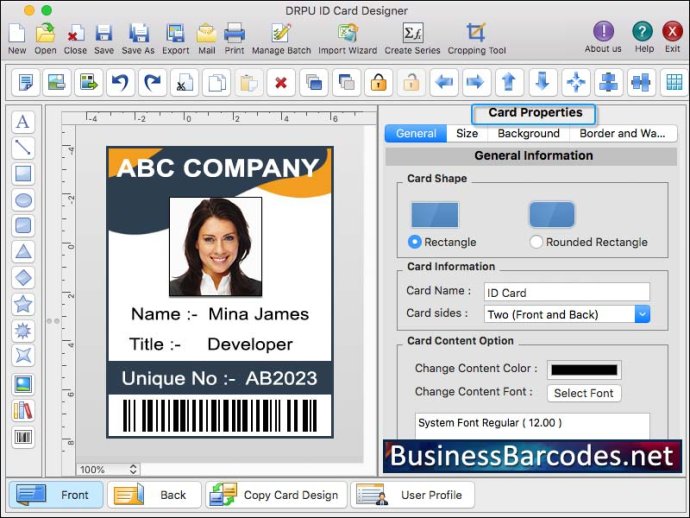Center object with four-arrows icon

[576, 82]
